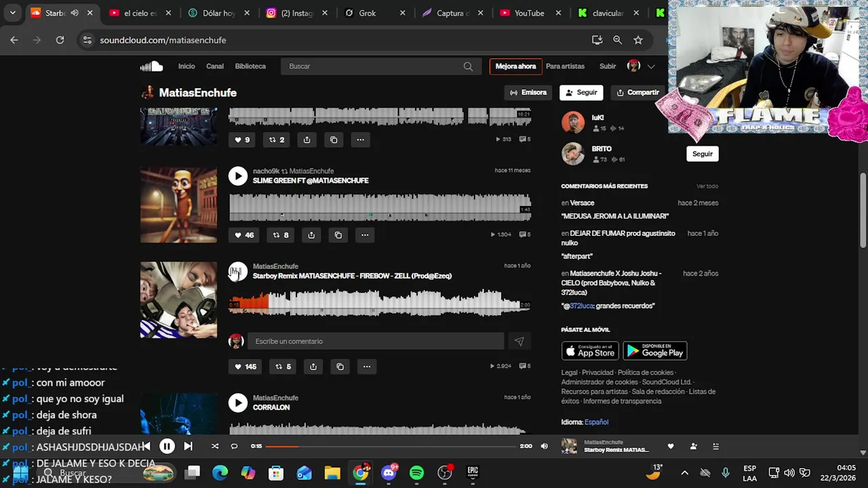Open the play queue list icon
The image size is (868, 488).
coord(715,446)
